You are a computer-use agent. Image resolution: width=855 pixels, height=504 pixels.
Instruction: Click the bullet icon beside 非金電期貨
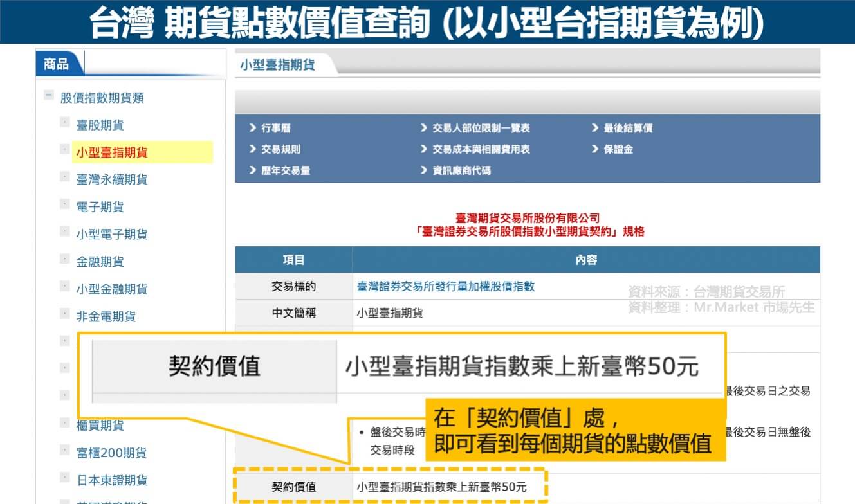pos(64,314)
